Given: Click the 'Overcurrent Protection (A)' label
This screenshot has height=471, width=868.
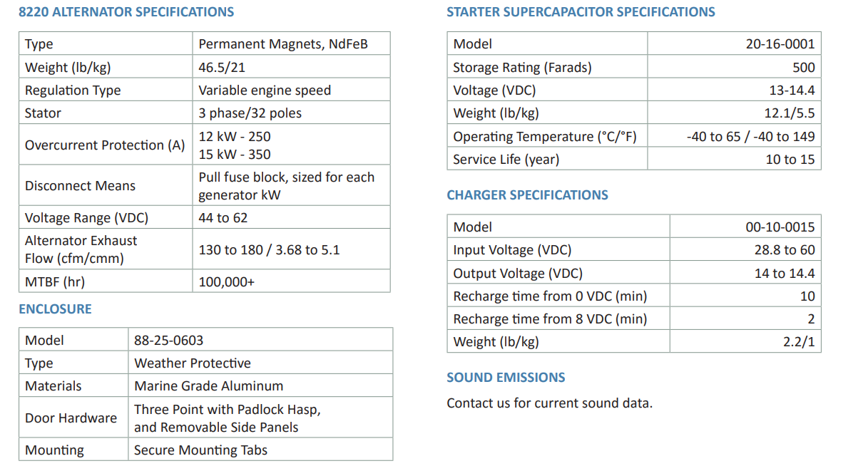Looking at the screenshot, I should 105,145.
